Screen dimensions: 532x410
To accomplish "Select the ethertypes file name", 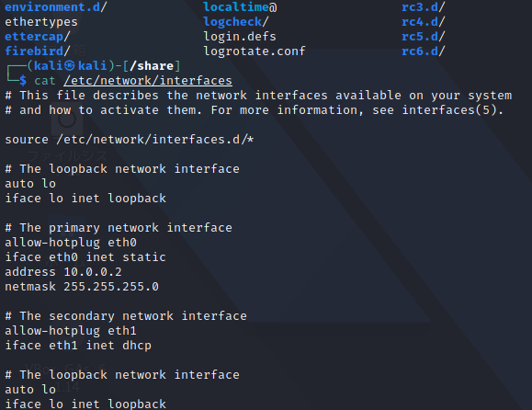I will pos(41,22).
